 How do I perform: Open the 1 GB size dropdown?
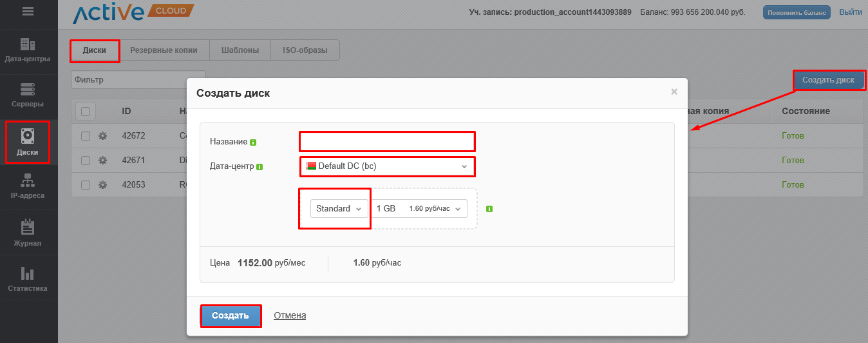pyautogui.click(x=420, y=208)
